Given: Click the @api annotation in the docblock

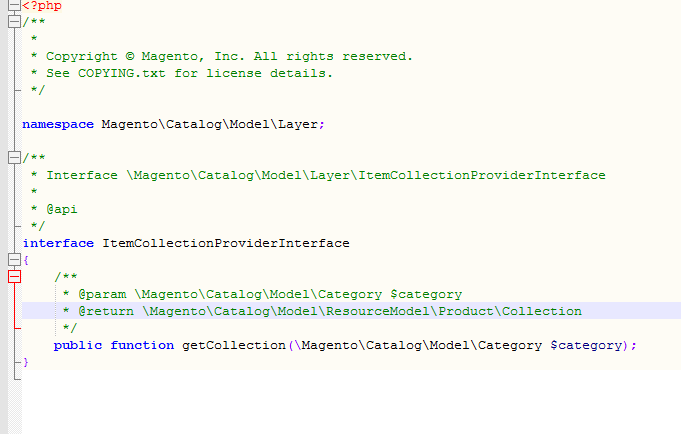Looking at the screenshot, I should click(x=62, y=209).
